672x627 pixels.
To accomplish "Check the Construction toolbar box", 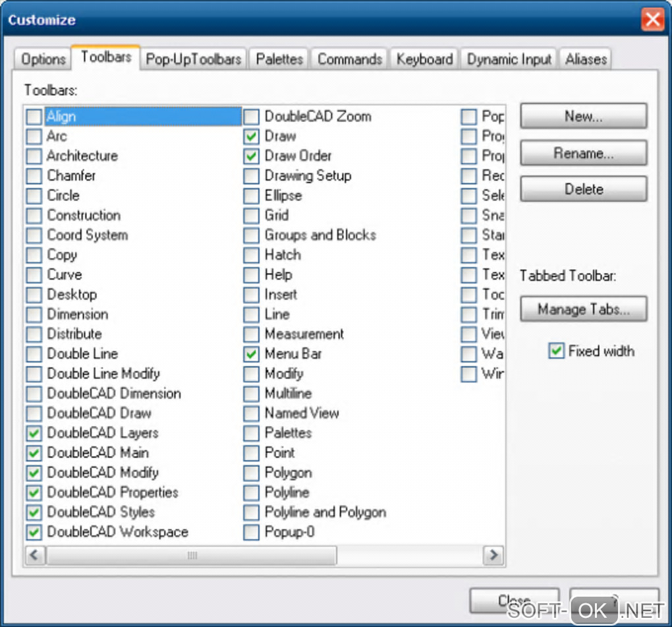I will click(x=34, y=216).
